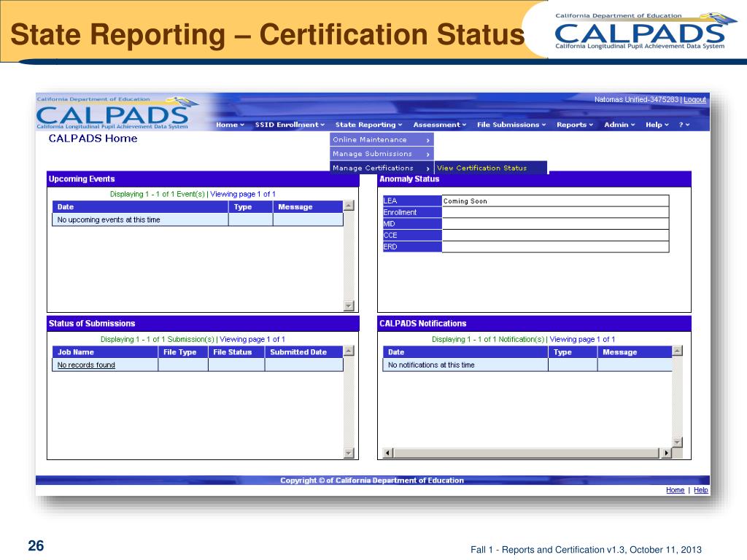Open the No records found link
This screenshot has height=560, width=747.
(x=86, y=365)
